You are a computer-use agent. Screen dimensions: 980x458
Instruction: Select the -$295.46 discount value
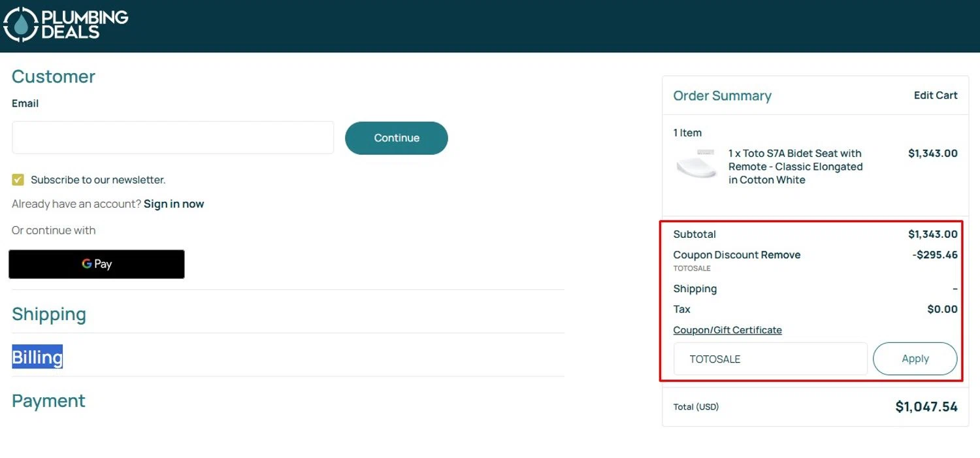pos(935,255)
